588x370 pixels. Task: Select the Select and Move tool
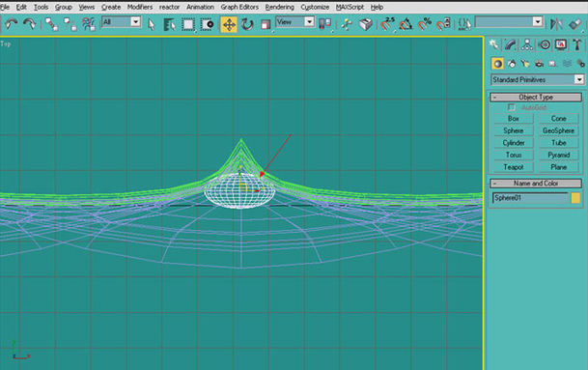[229, 25]
